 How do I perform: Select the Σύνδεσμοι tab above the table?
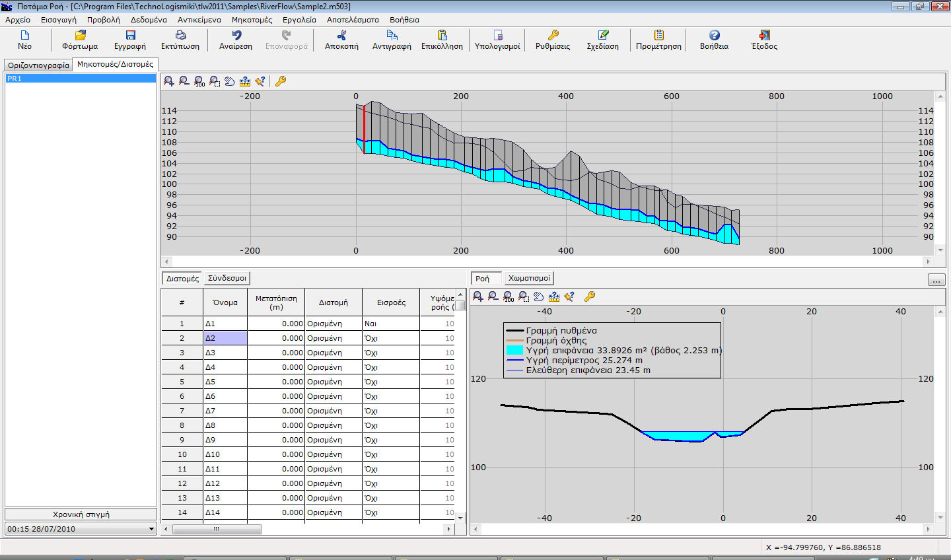click(x=227, y=279)
